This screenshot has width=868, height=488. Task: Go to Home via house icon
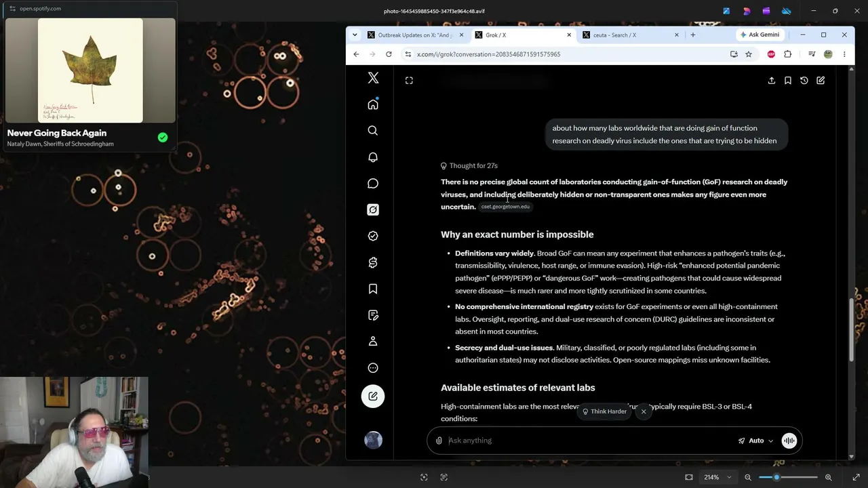pyautogui.click(x=373, y=104)
